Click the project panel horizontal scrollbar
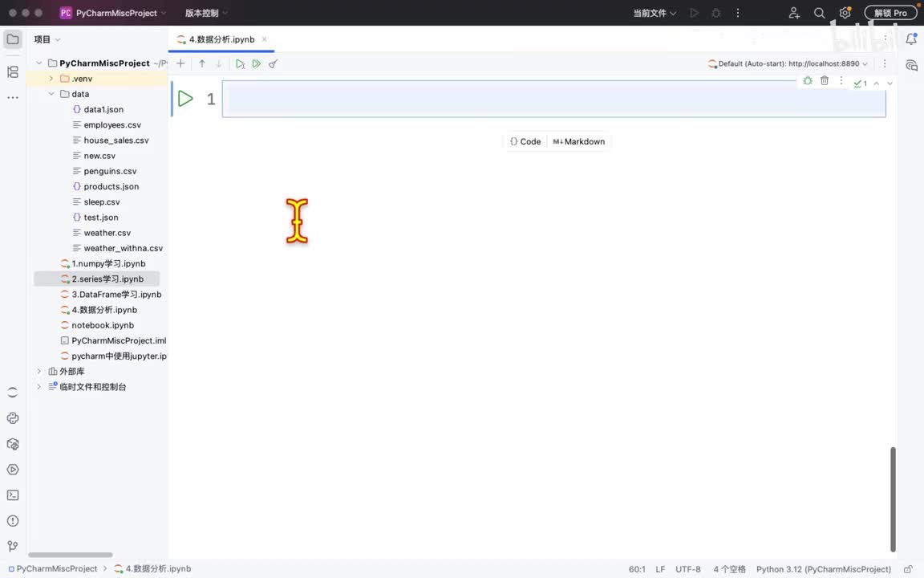Viewport: 924px width, 578px height. [70, 555]
